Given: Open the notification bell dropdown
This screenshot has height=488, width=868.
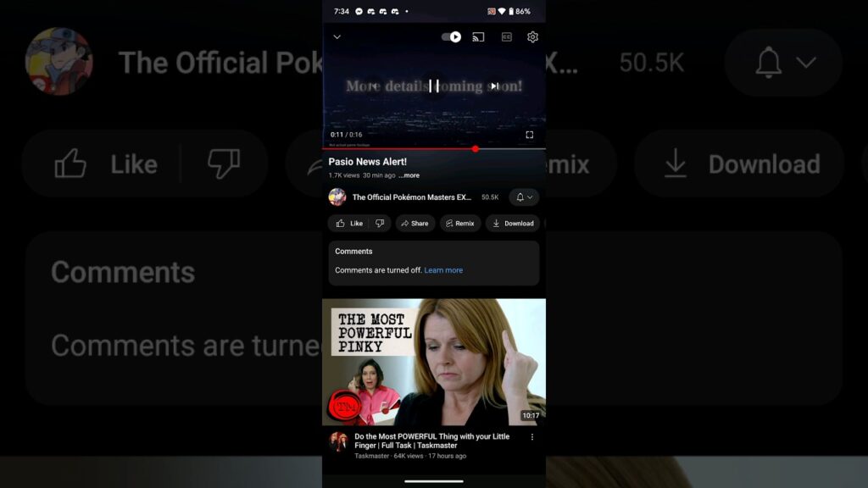Looking at the screenshot, I should (x=524, y=197).
